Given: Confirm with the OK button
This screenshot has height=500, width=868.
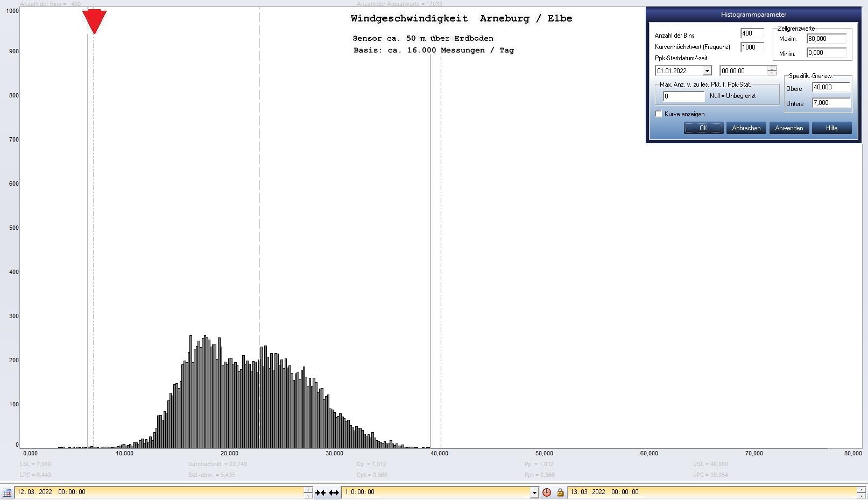Looking at the screenshot, I should [x=703, y=128].
